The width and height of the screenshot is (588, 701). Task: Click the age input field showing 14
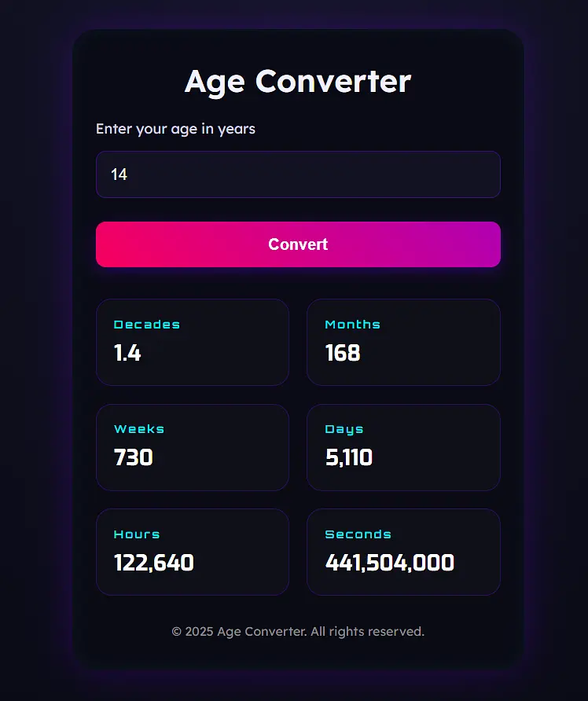pos(298,174)
